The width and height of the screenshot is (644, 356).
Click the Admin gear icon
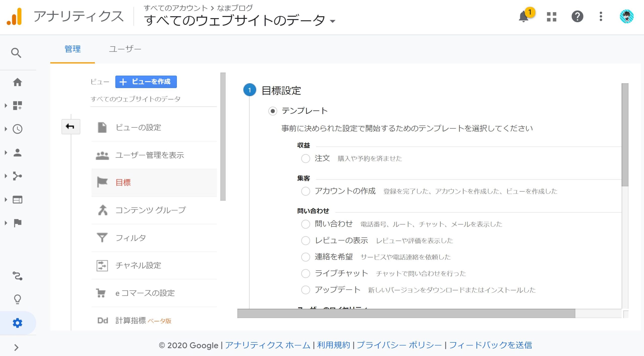(17, 323)
